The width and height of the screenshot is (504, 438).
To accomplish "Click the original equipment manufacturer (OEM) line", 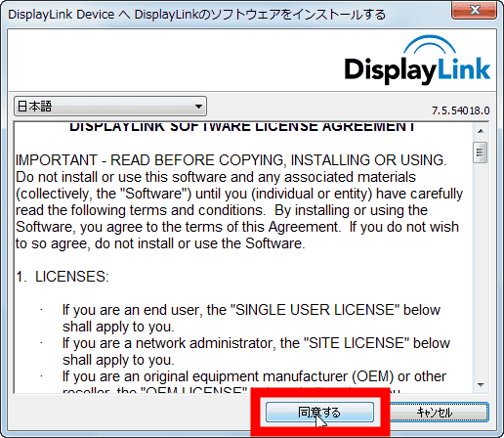I will 254,376.
